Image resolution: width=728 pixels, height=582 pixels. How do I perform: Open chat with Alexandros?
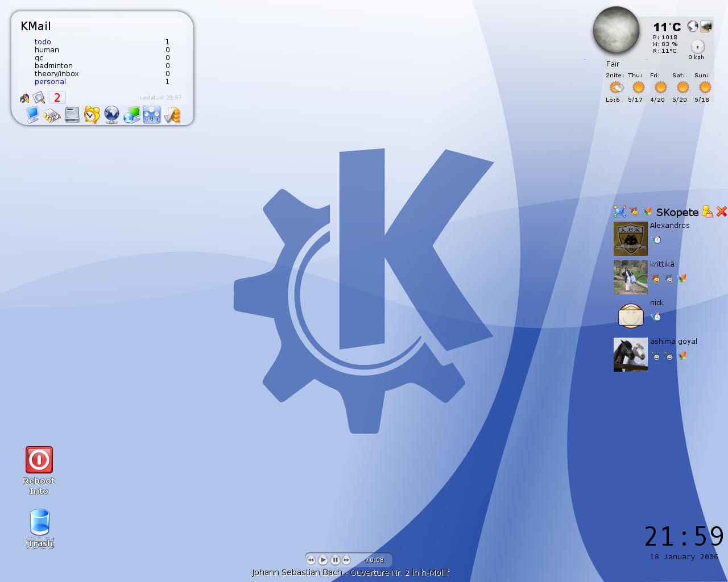point(670,225)
